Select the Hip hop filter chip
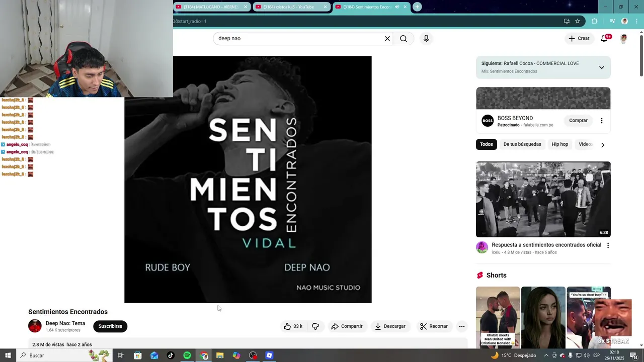The height and width of the screenshot is (362, 644). tap(560, 144)
